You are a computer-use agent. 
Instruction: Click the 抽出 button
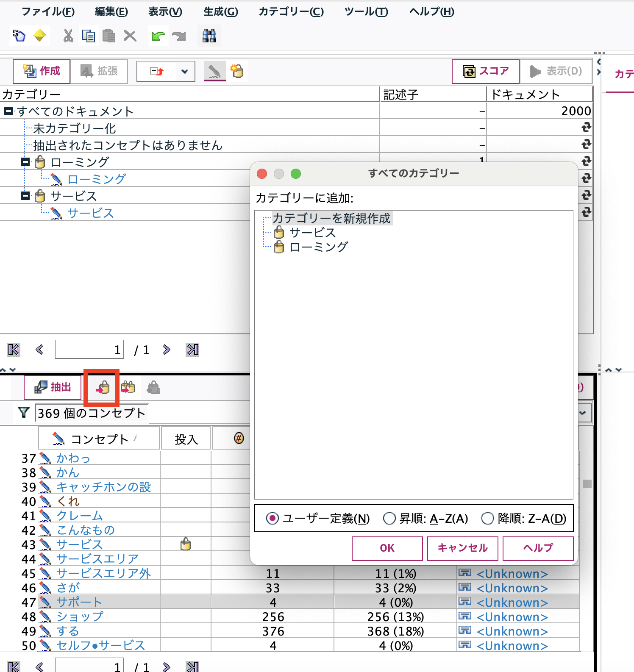pyautogui.click(x=53, y=387)
